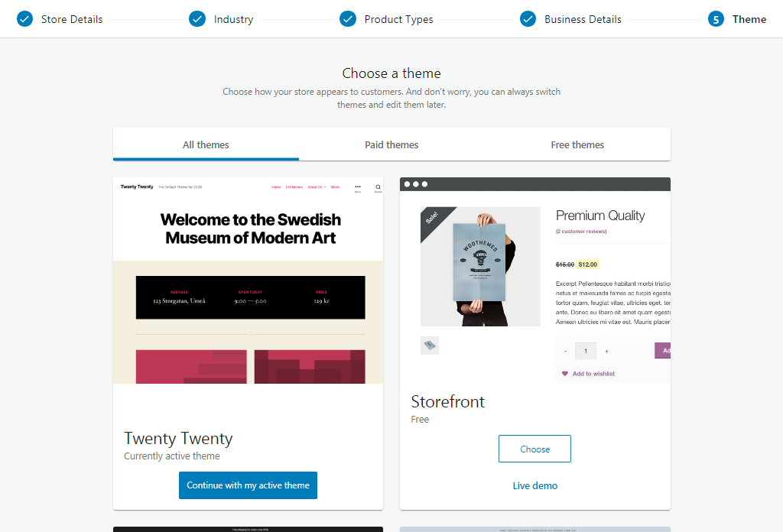Go back to the Business Details step label
Image resolution: width=783 pixels, height=532 pixels.
click(x=583, y=19)
